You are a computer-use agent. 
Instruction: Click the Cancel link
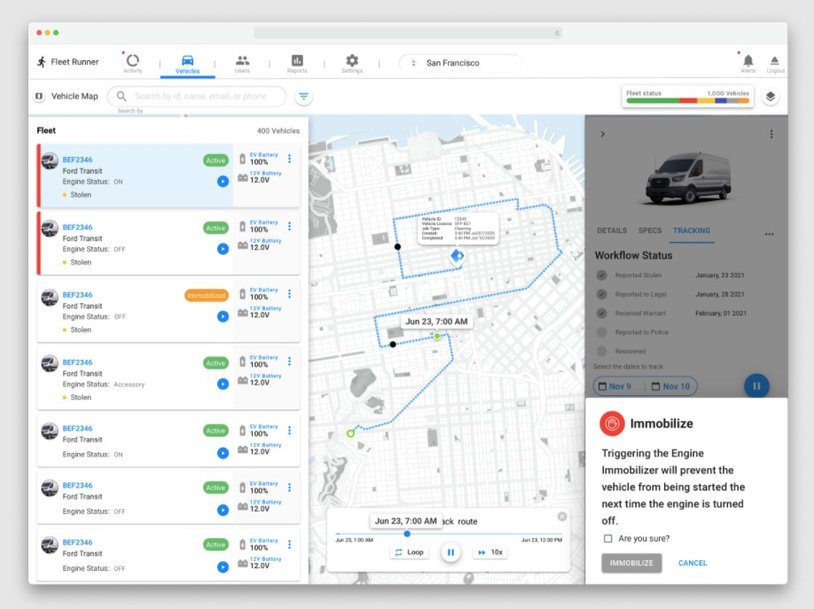point(693,563)
